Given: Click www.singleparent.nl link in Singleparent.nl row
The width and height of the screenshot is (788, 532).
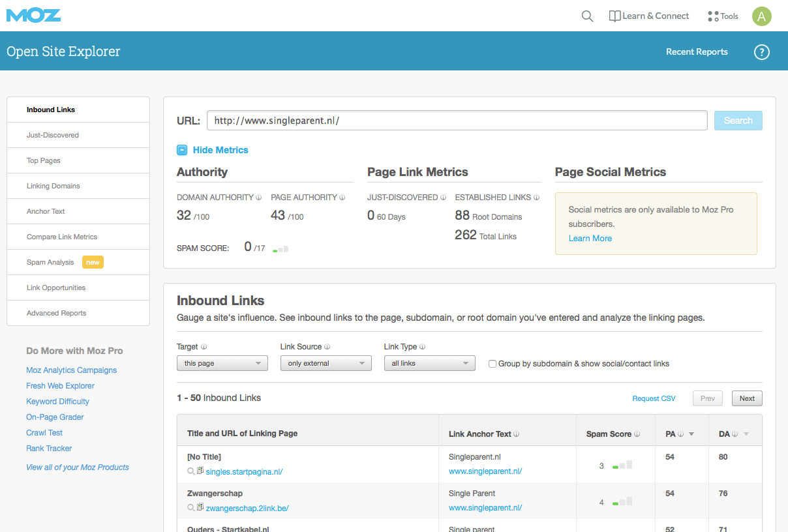Looking at the screenshot, I should coord(485,471).
